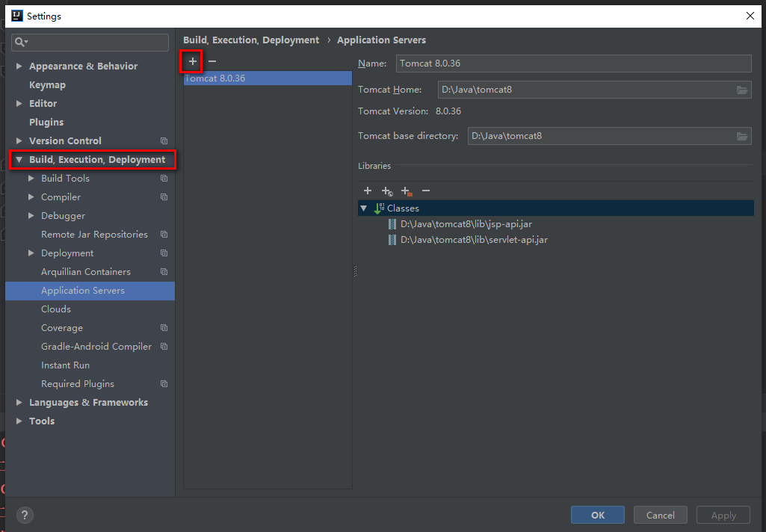Click project-level icon beside Compiler
The image size is (766, 532).
pyautogui.click(x=164, y=197)
